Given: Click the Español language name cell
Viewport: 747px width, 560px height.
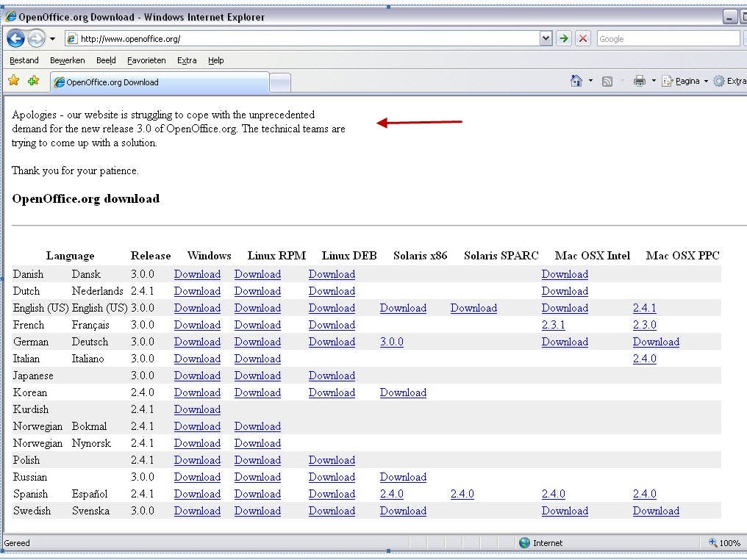Looking at the screenshot, I should (x=90, y=495).
